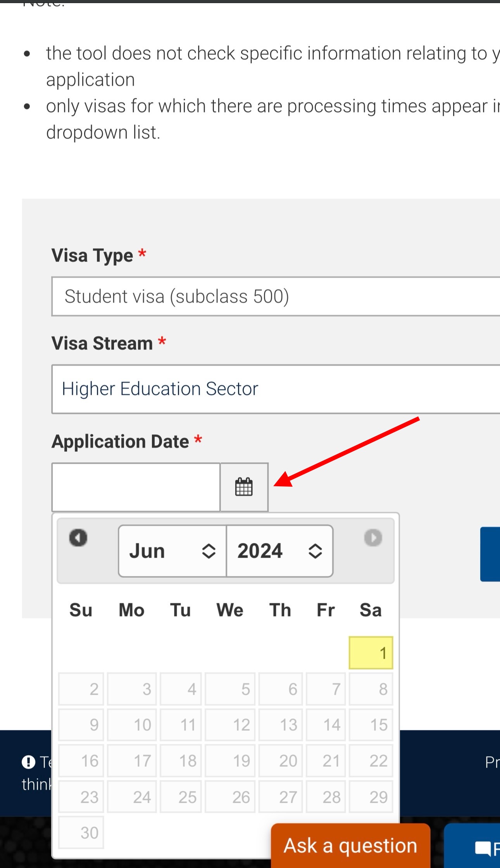500x868 pixels.
Task: Select date 24 in the calendar
Action: tap(132, 797)
